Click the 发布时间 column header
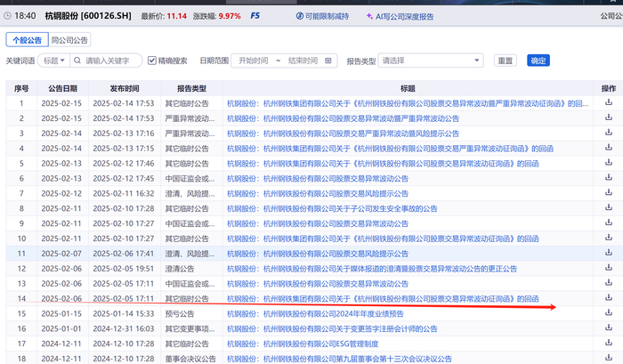 pos(125,89)
